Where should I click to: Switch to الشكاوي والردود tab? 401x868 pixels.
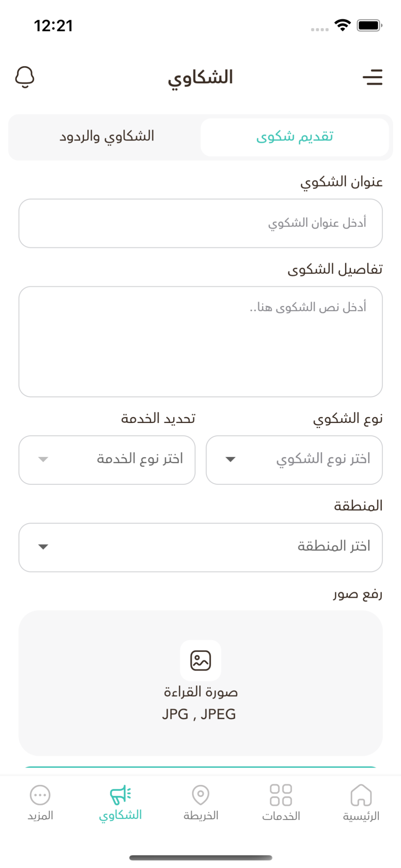(107, 137)
